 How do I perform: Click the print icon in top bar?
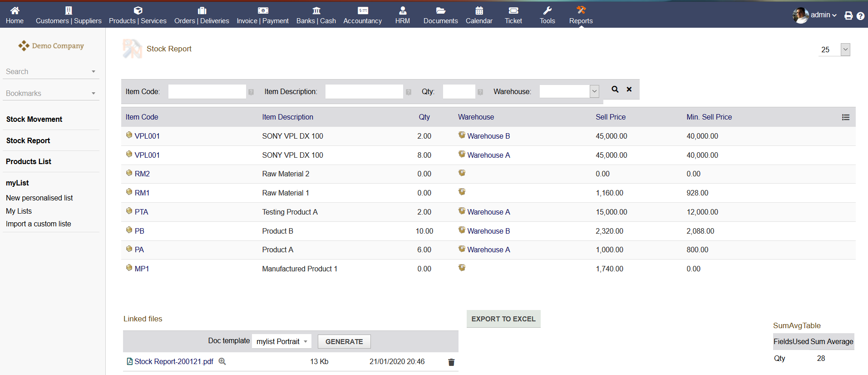click(848, 16)
